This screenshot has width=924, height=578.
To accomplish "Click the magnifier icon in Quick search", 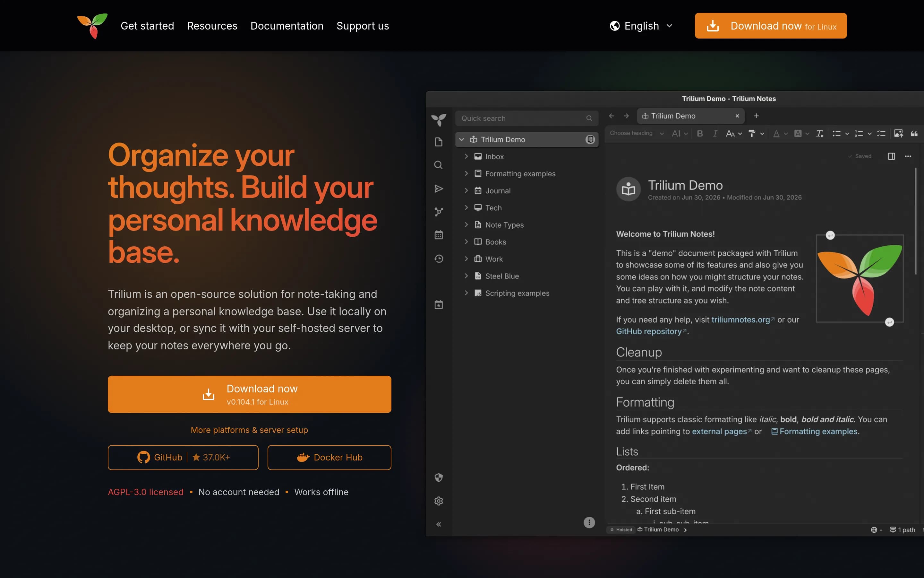I will point(589,118).
